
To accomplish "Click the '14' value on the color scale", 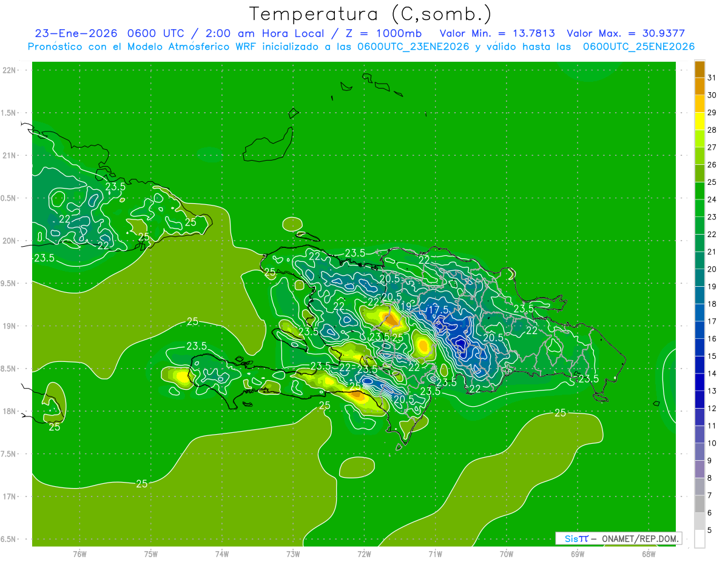I will click(x=712, y=373).
